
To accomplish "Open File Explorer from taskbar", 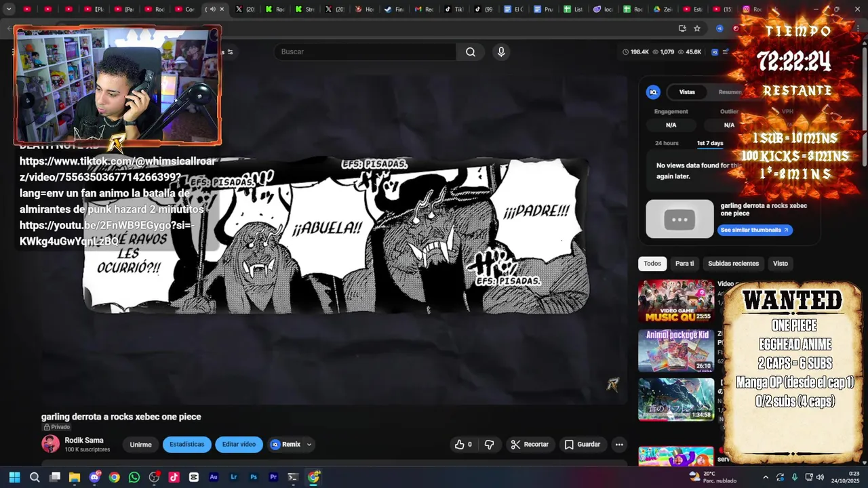I will (75, 477).
